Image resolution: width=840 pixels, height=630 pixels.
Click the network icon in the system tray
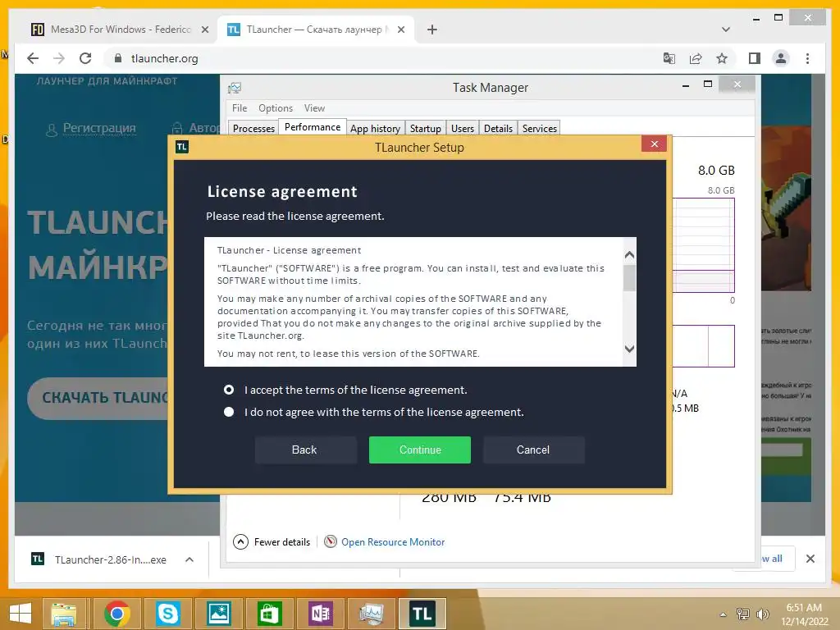743,614
